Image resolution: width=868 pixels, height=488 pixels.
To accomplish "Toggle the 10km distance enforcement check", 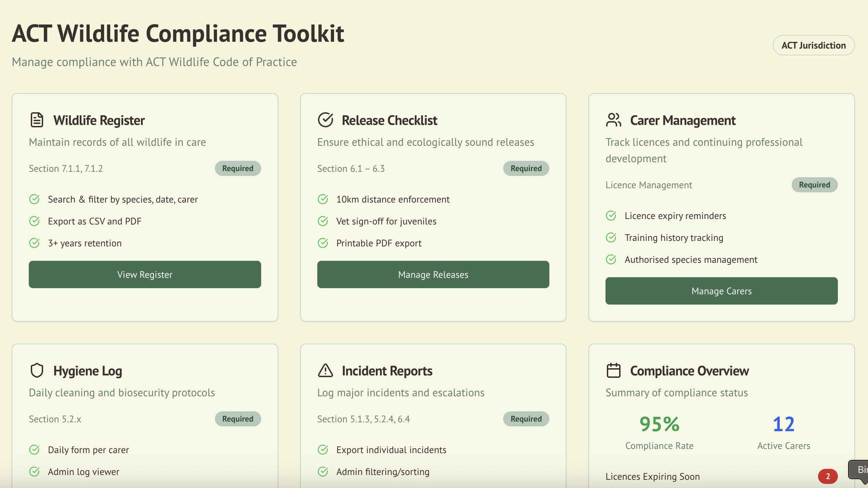I will tap(323, 199).
